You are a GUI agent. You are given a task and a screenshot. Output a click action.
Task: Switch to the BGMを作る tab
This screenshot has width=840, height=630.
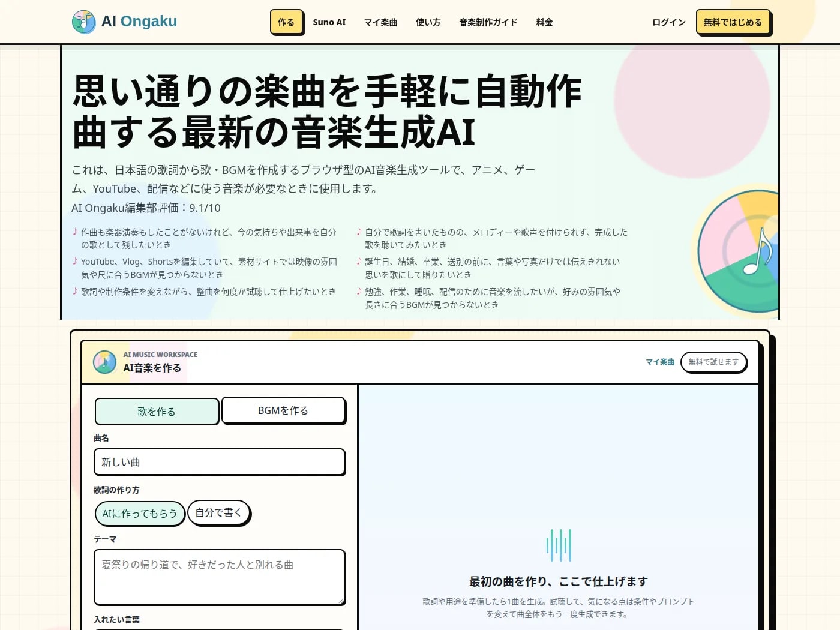coord(283,410)
